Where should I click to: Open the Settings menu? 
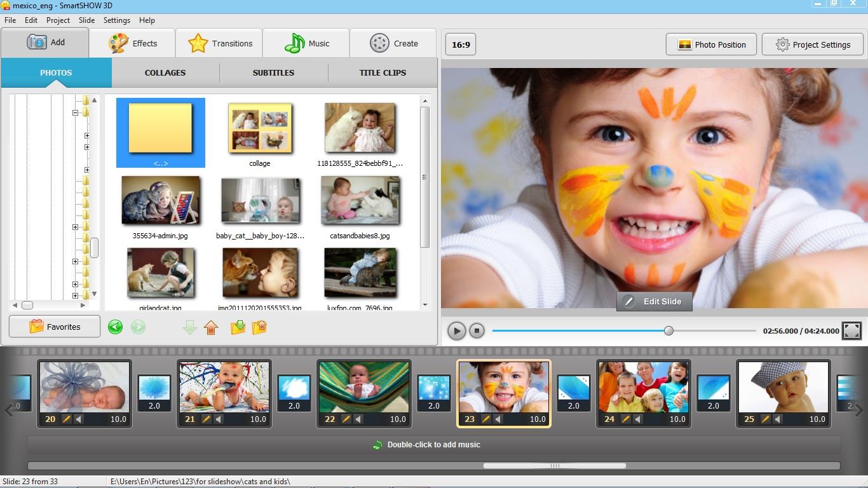coord(117,20)
